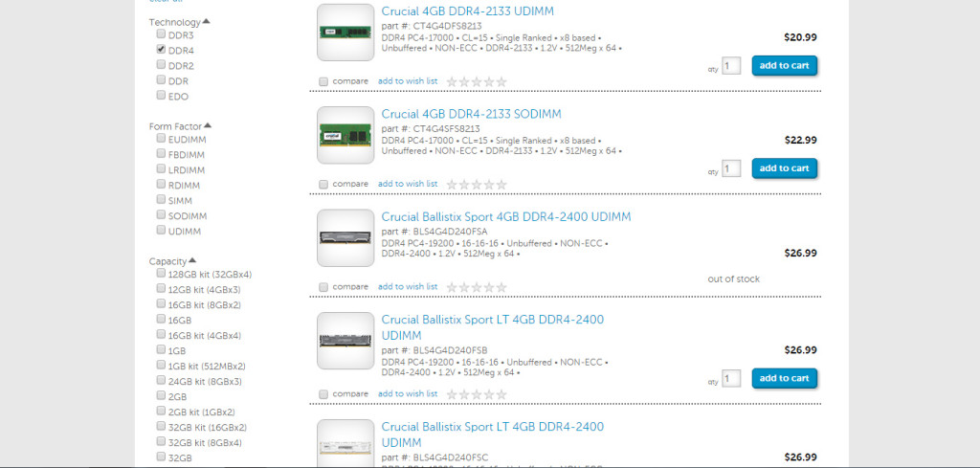This screenshot has width=980, height=468.
Task: Enable the SODIMM form factor filter
Action: coord(161,215)
